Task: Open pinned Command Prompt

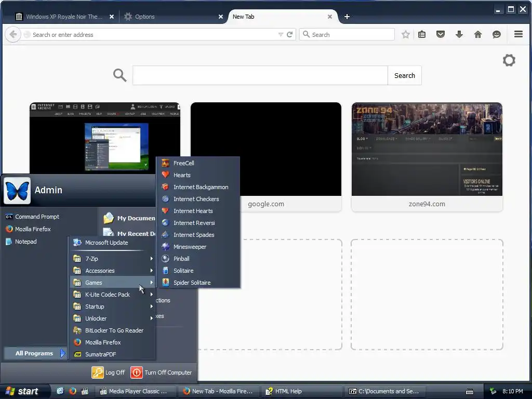Action: coord(33,217)
